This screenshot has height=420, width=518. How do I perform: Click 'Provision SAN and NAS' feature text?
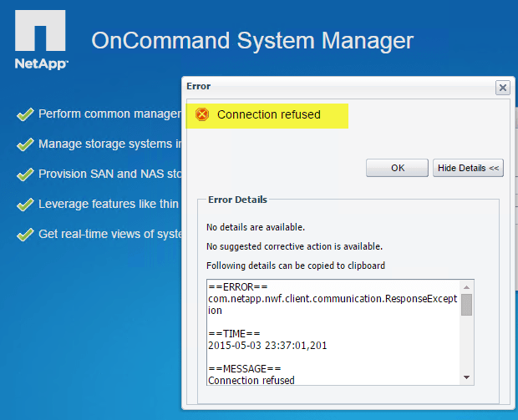(x=110, y=174)
